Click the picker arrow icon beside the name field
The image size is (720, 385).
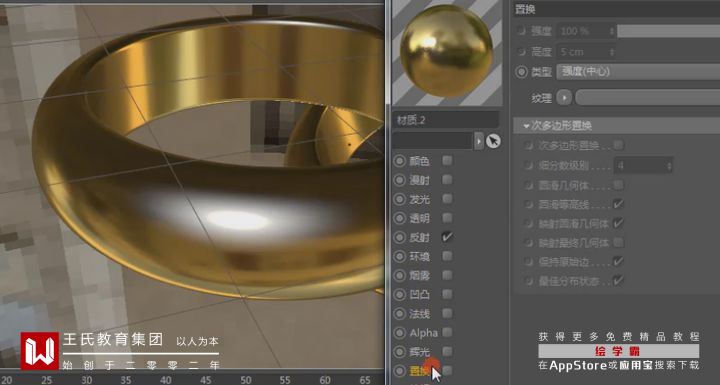point(493,141)
